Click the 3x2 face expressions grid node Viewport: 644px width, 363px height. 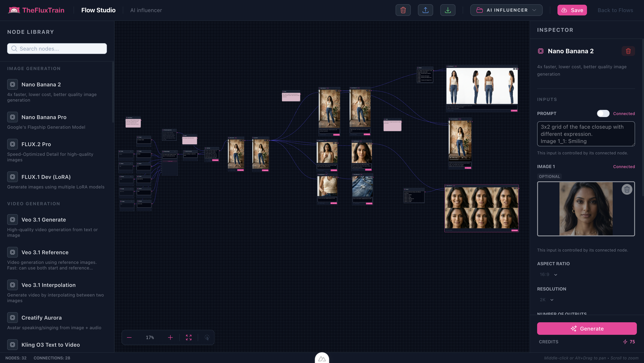[x=481, y=208]
